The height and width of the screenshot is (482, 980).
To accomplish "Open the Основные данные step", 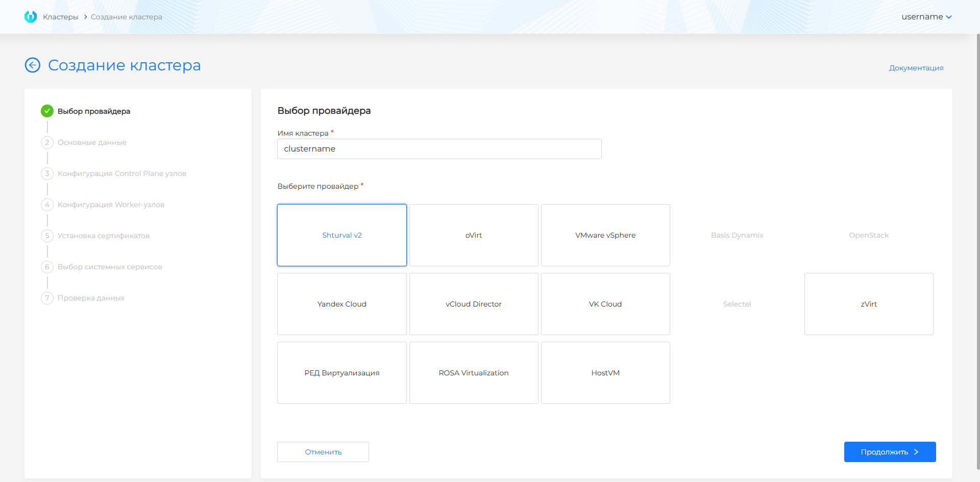I will click(x=92, y=142).
